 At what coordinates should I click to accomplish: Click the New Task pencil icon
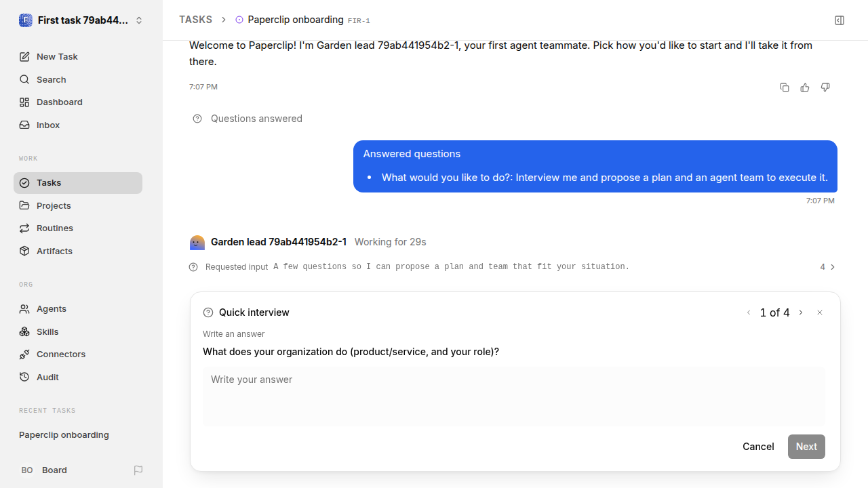[24, 57]
